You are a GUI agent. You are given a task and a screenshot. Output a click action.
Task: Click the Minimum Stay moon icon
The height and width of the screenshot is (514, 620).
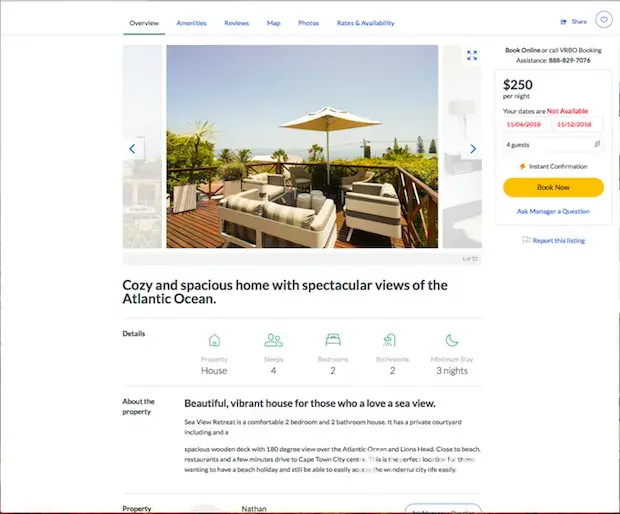[x=452, y=340]
